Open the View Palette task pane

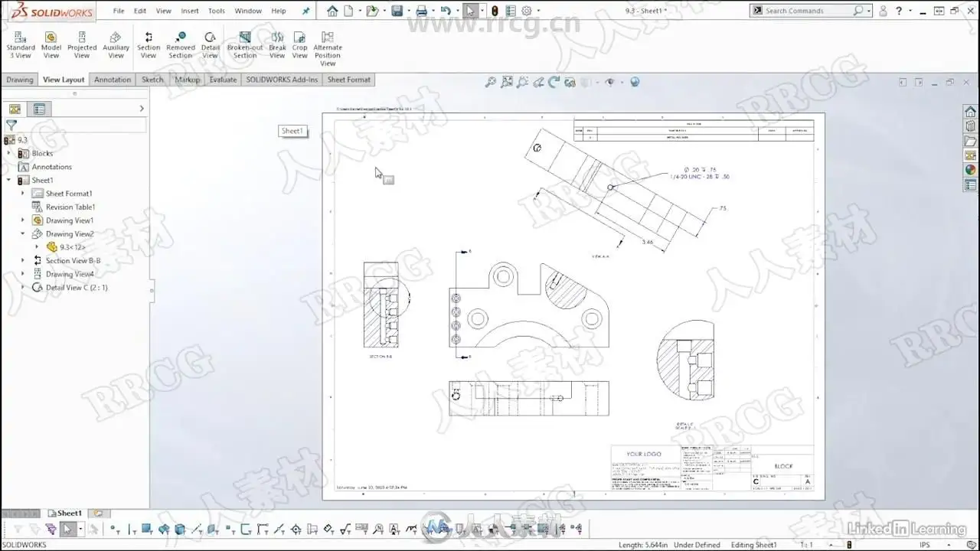[x=970, y=156]
